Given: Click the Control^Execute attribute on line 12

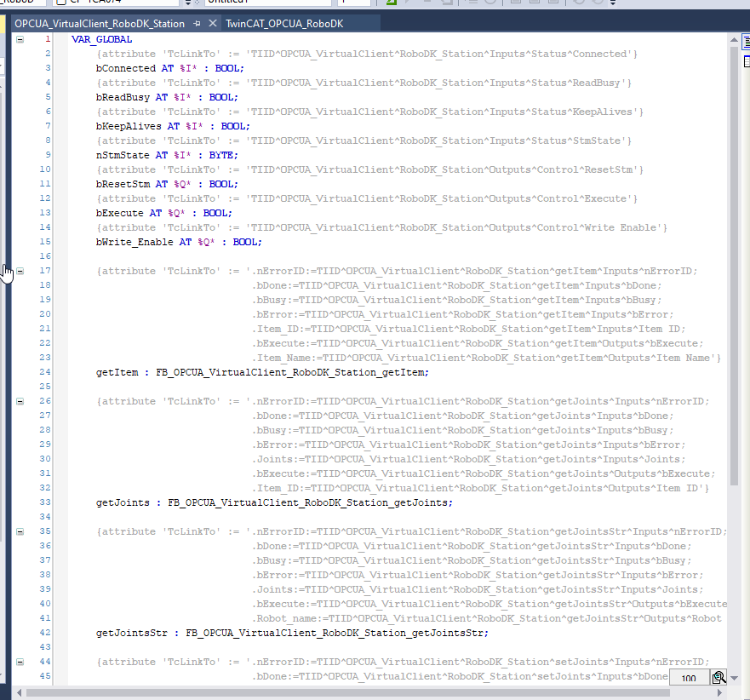Looking at the screenshot, I should point(367,198).
